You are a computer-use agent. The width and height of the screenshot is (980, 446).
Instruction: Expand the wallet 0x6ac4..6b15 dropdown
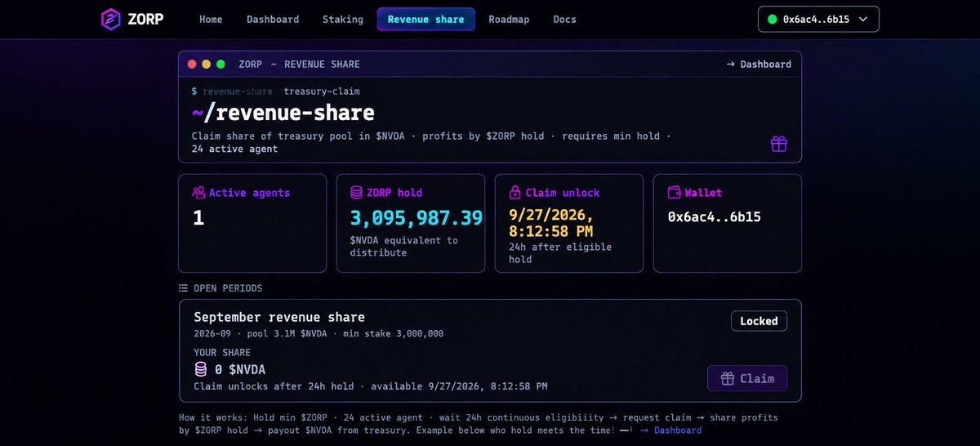coord(819,19)
